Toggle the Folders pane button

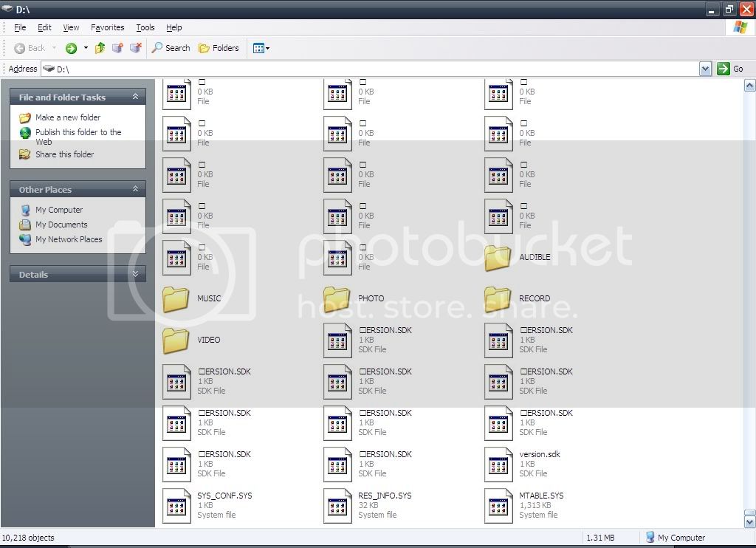coord(219,48)
